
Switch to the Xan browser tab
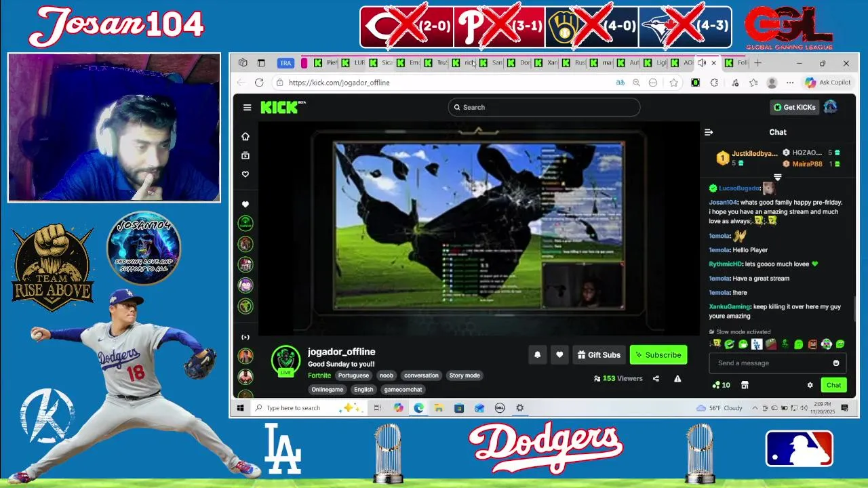(x=547, y=63)
